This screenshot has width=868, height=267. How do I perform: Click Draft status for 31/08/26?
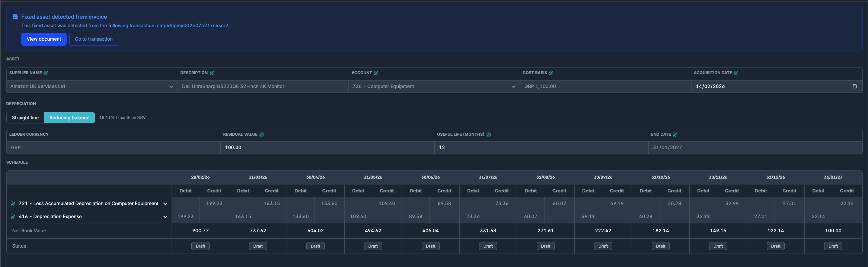coord(546,246)
